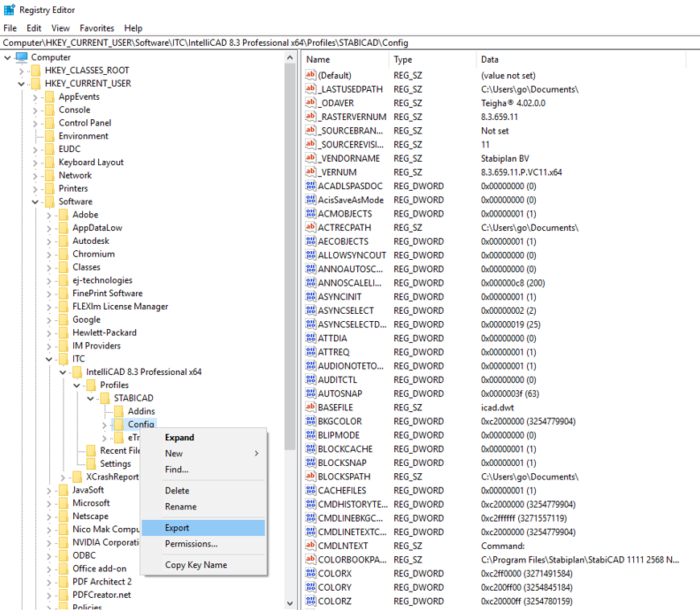
Task: Open the New submenu arrow
Action: click(257, 453)
